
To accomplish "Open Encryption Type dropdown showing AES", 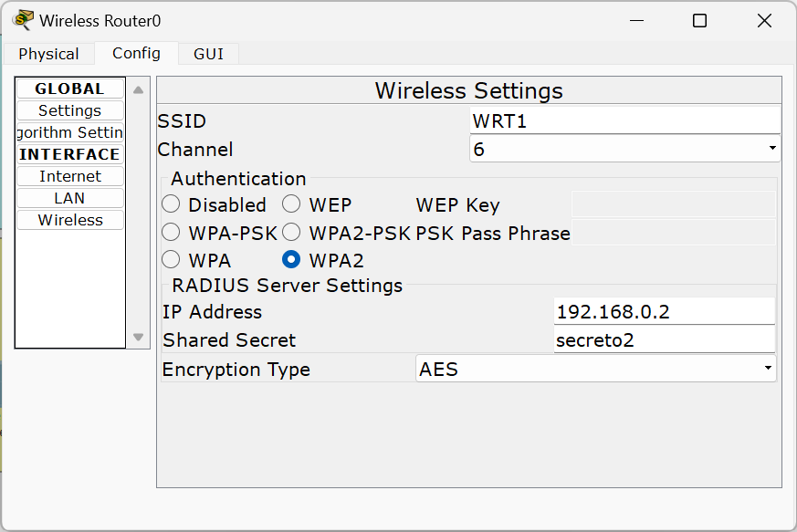I will [595, 369].
